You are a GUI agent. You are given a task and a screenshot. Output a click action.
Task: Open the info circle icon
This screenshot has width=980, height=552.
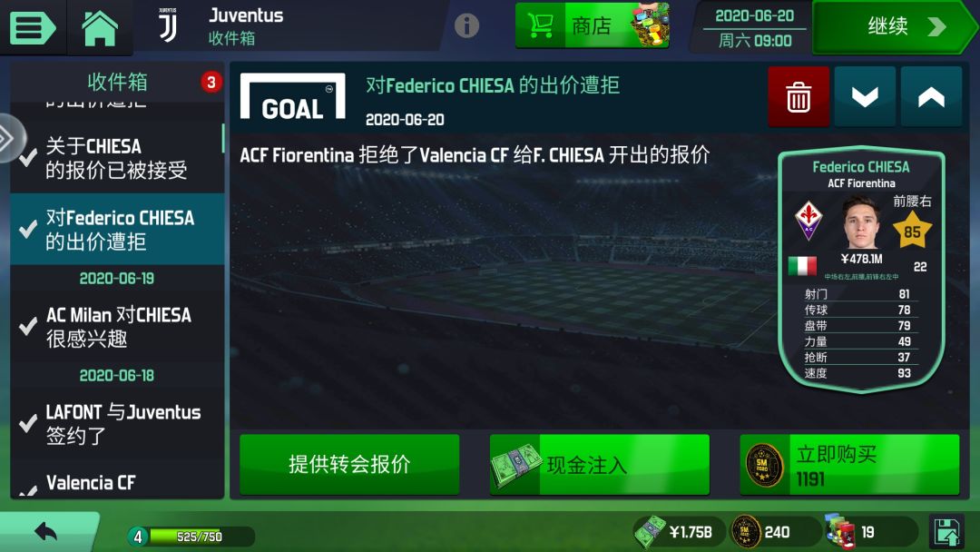(x=466, y=25)
